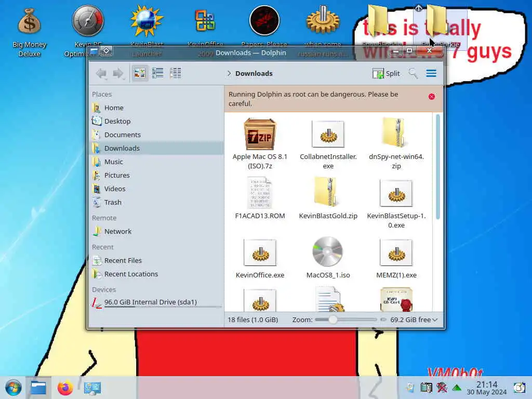Open KevinBlast Launcher desktop icon
This screenshot has width=532, height=399.
(147, 22)
